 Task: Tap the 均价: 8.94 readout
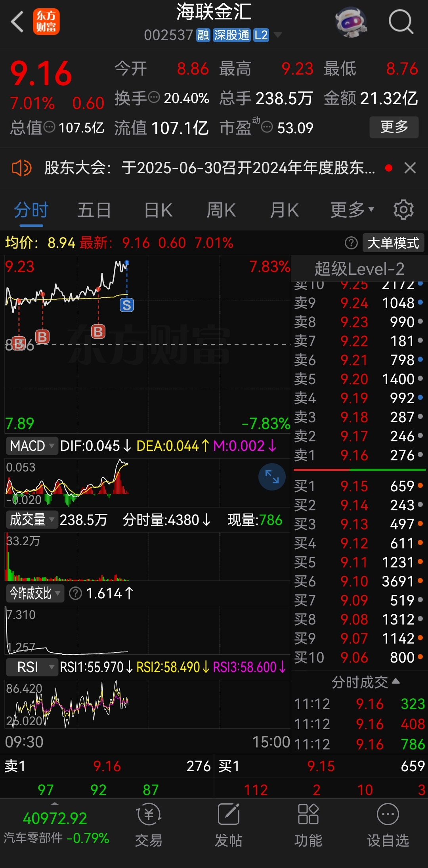(x=40, y=243)
